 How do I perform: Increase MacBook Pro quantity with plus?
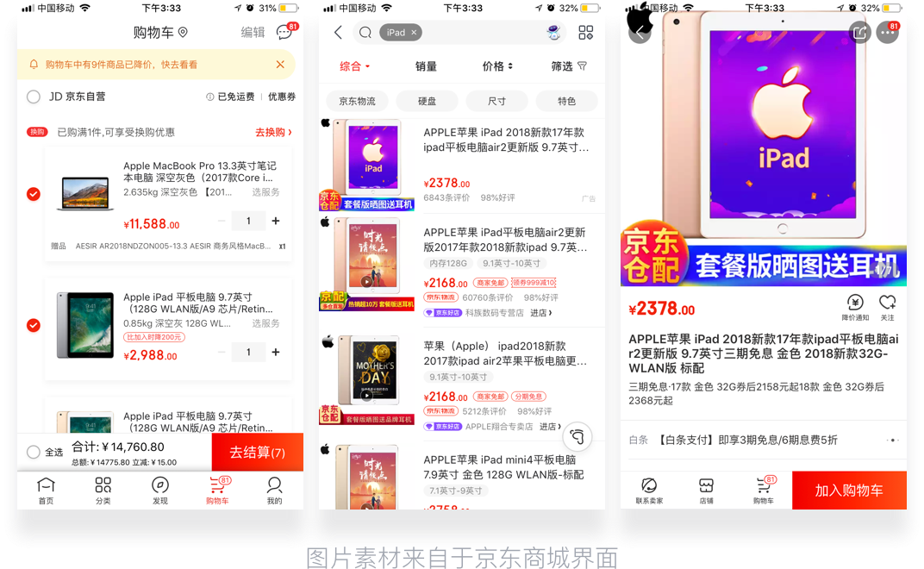[x=276, y=221]
